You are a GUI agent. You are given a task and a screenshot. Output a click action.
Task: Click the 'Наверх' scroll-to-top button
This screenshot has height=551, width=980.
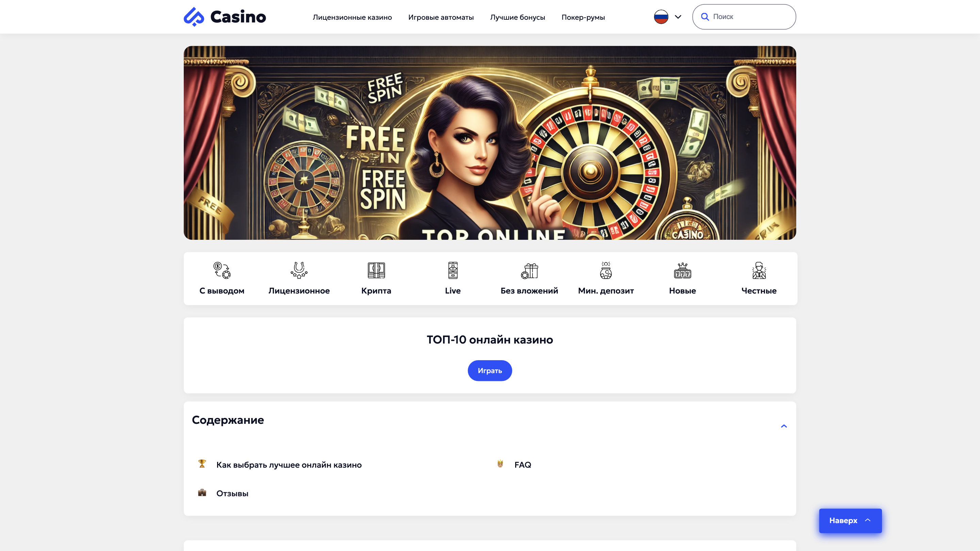850,521
